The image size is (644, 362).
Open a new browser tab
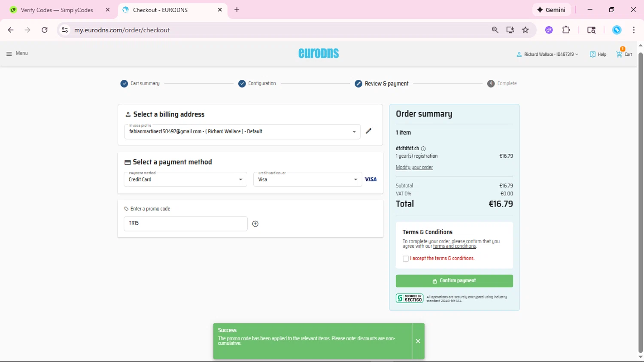(x=237, y=9)
